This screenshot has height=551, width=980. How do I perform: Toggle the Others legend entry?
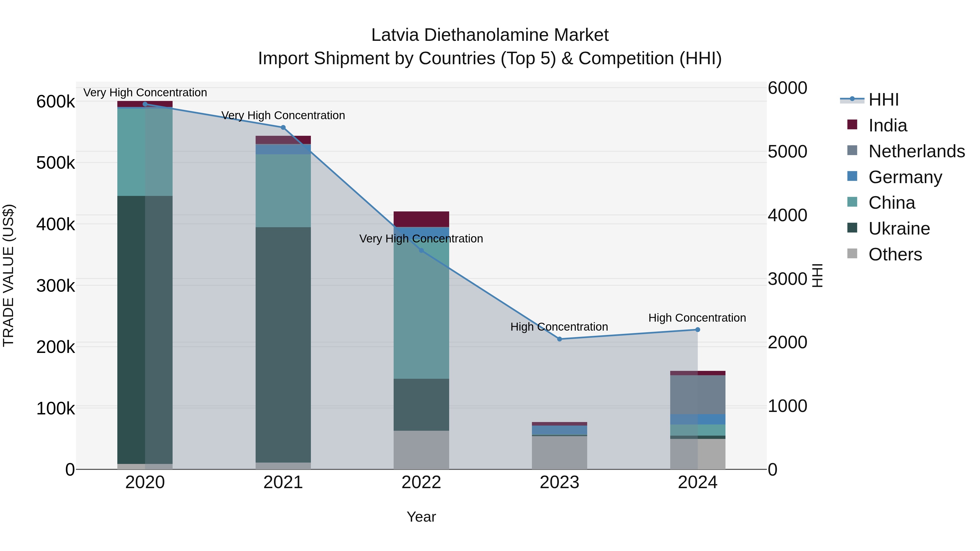pyautogui.click(x=885, y=254)
